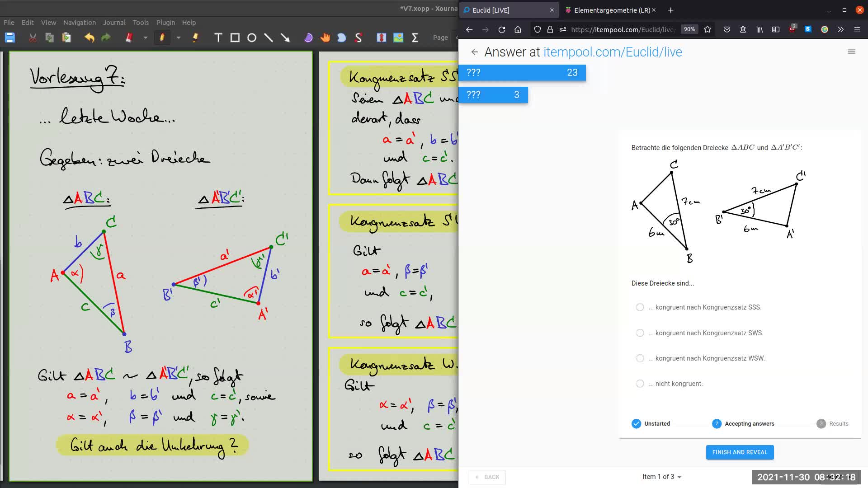Activate the Hand pan tool
This screenshot has height=488, width=868.
click(325, 38)
